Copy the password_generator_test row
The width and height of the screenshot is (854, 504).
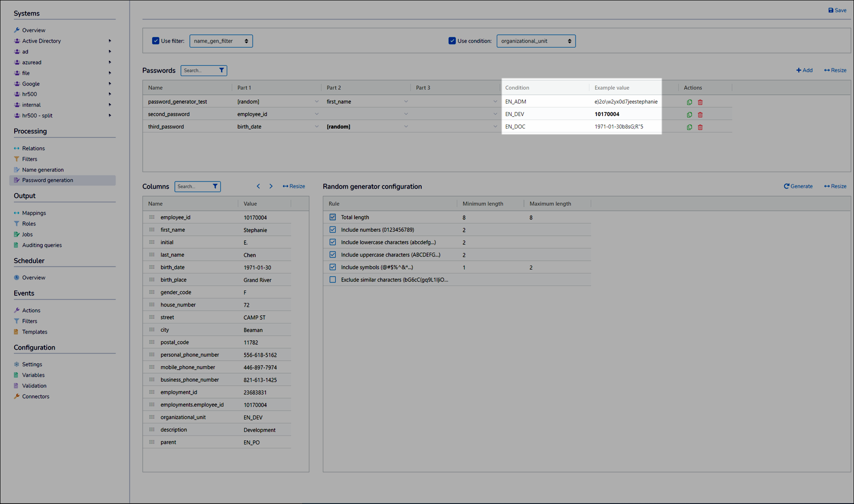coord(689,102)
